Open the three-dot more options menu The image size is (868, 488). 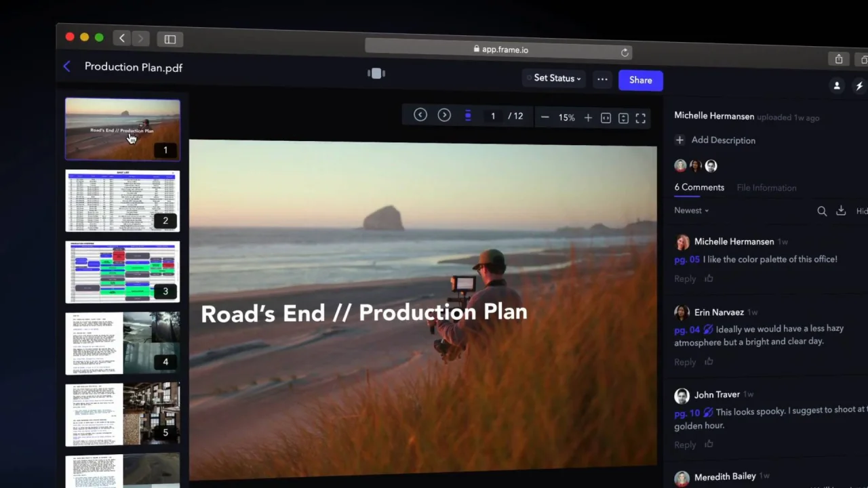point(602,79)
